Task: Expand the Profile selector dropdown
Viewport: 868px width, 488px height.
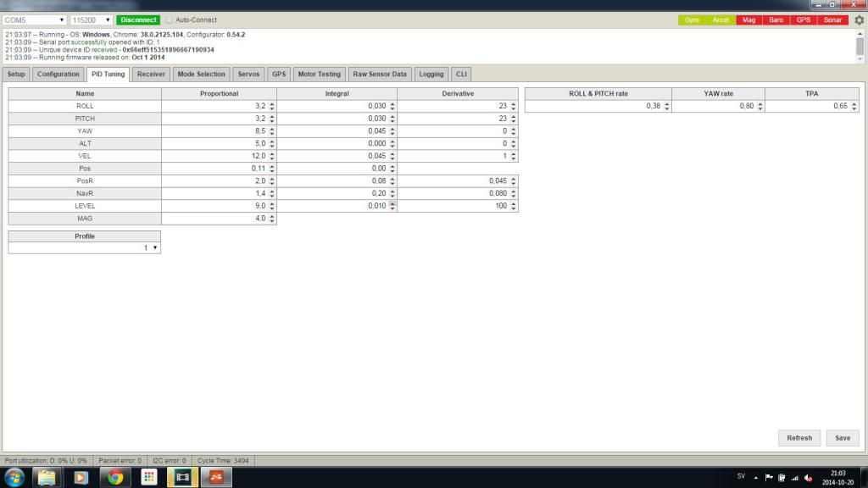Action: [x=85, y=248]
